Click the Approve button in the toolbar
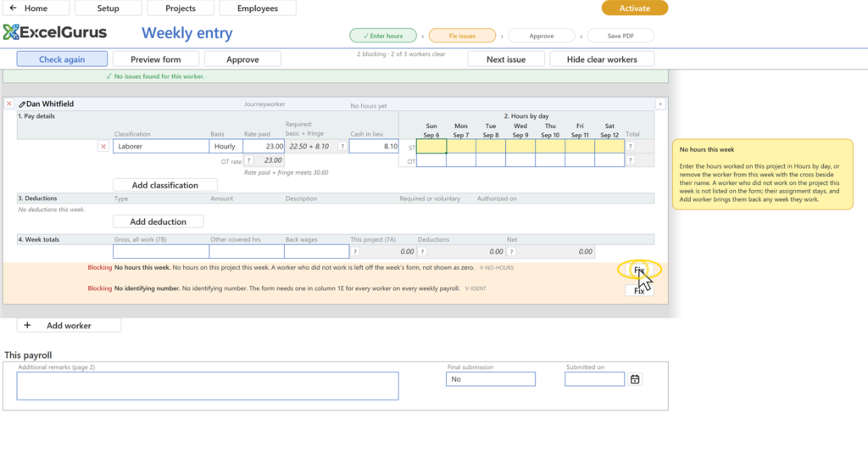Image resolution: width=868 pixels, height=470 pixels. (x=242, y=59)
